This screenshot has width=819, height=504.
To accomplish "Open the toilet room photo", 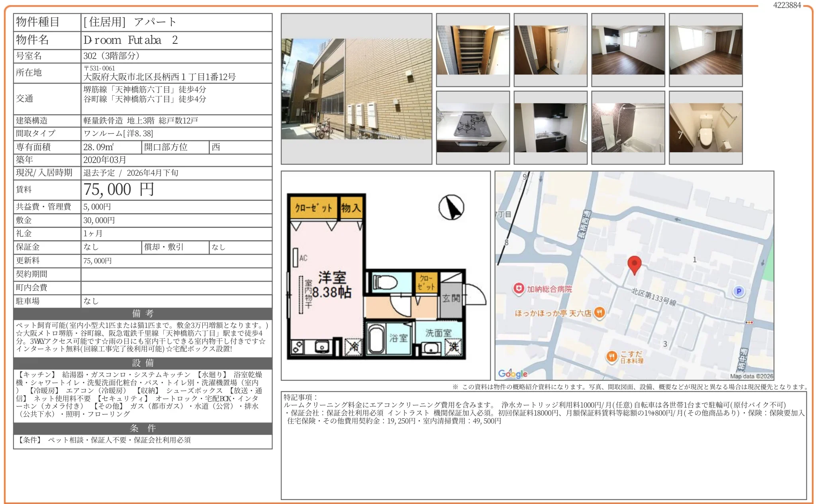I will click(x=705, y=127).
